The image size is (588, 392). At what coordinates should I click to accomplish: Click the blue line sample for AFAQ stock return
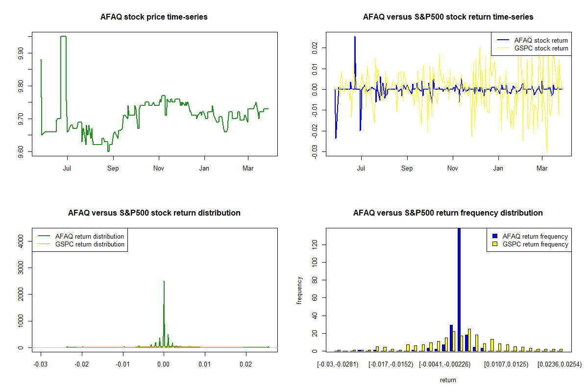pos(502,40)
